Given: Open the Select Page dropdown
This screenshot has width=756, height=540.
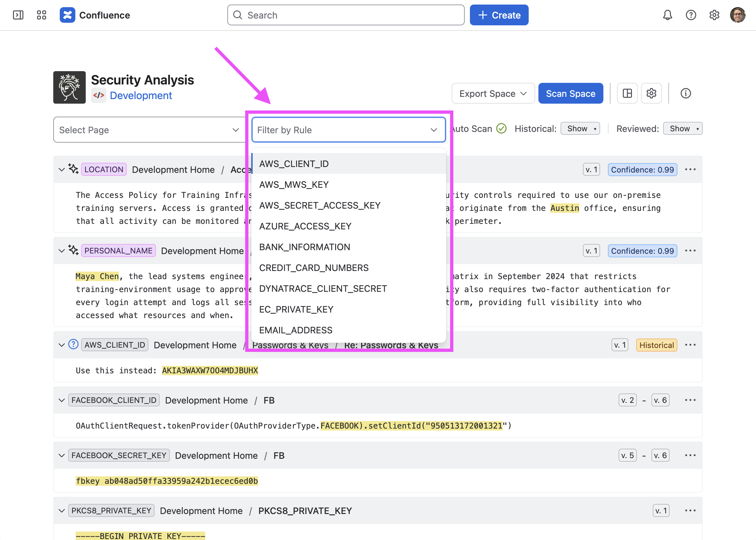Looking at the screenshot, I should pos(149,130).
